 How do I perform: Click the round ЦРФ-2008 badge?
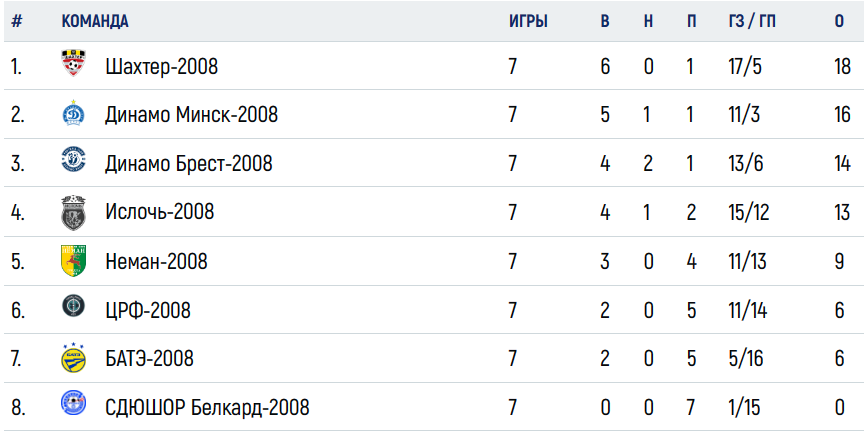[73, 306]
